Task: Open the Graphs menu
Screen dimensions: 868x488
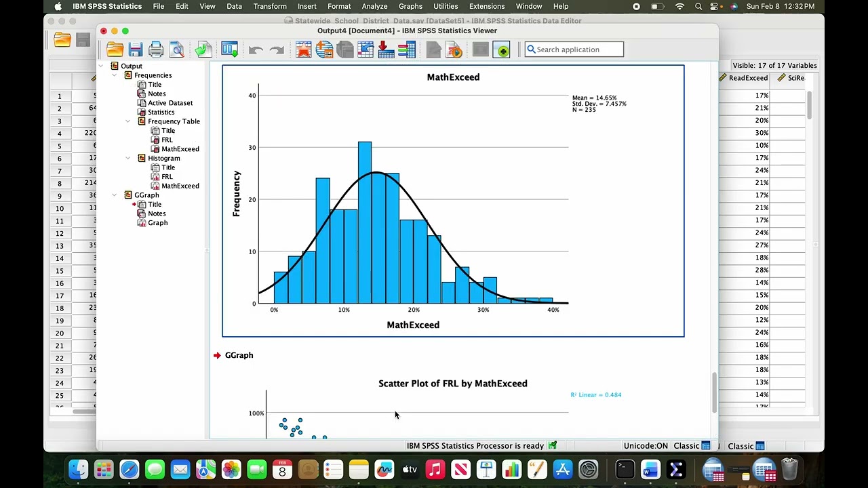Action: [x=410, y=6]
